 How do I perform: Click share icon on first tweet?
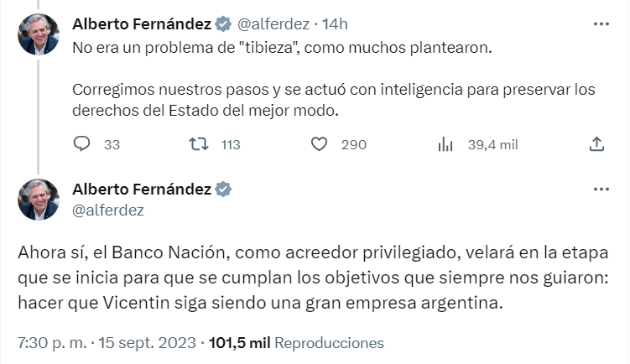tap(596, 144)
